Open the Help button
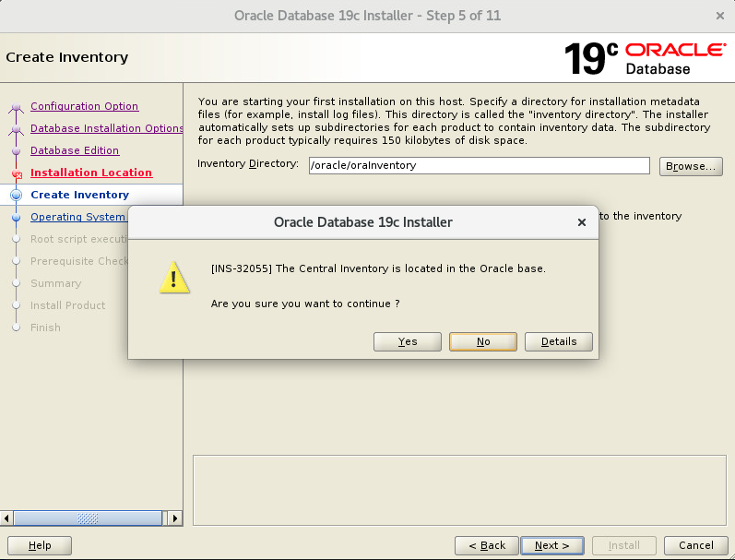Image resolution: width=735 pixels, height=560 pixels. pos(40,545)
